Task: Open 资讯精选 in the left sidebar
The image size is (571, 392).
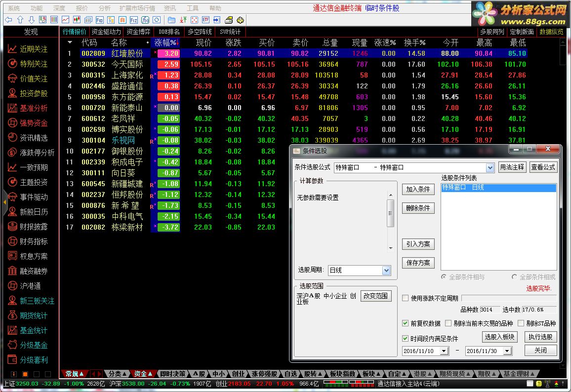Action: tap(28, 138)
